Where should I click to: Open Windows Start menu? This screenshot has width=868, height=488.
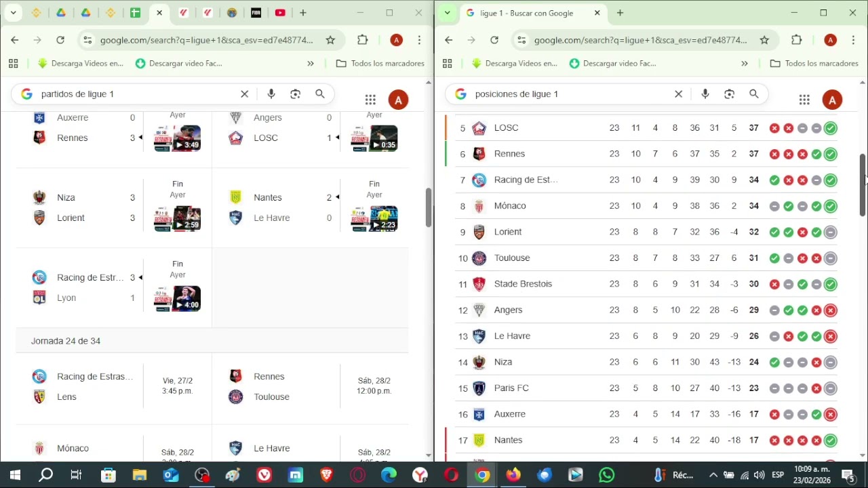(15, 475)
